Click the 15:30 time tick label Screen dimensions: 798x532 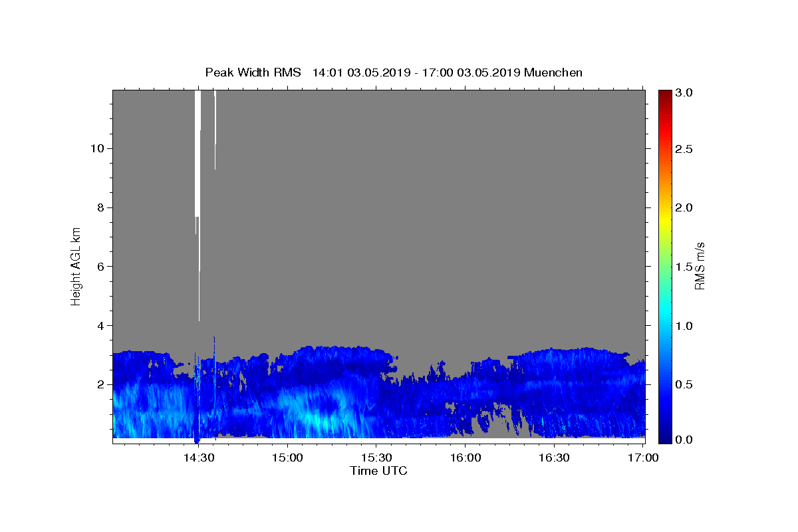point(376,458)
